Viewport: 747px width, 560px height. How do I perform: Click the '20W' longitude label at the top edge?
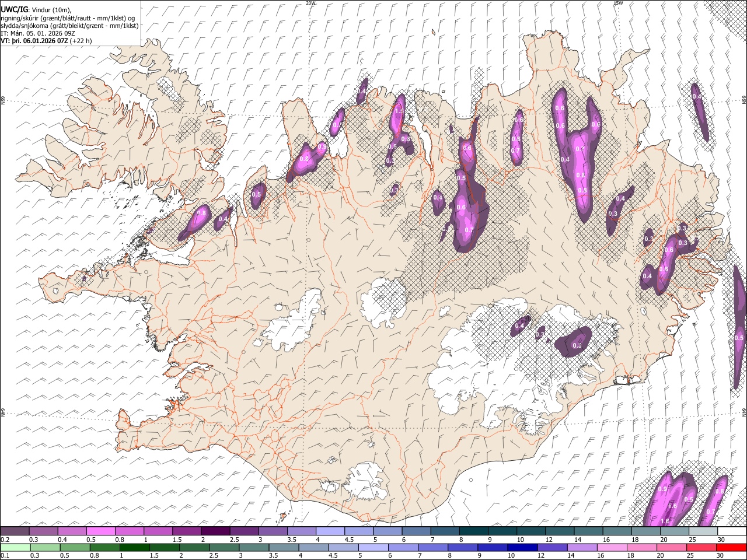(x=310, y=3)
